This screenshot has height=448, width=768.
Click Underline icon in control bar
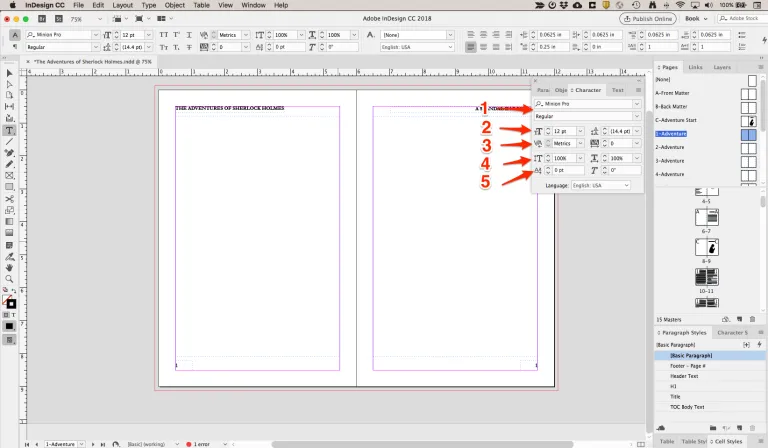point(189,35)
